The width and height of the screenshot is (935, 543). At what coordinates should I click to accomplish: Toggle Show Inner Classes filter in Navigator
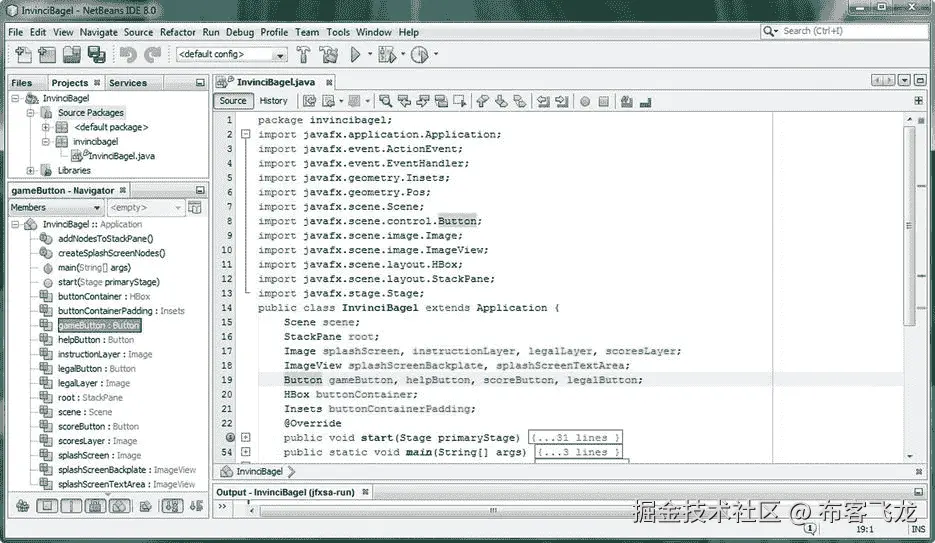click(119, 507)
